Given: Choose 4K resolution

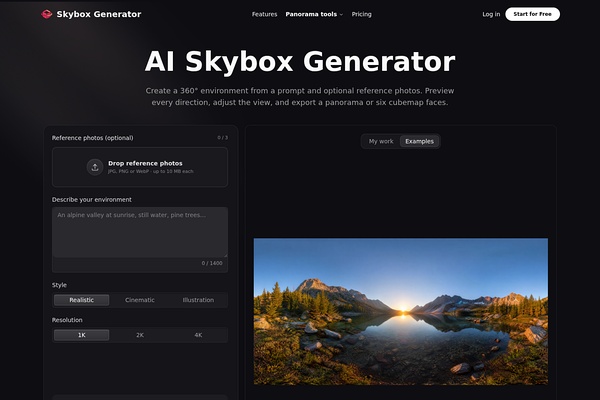Looking at the screenshot, I should (x=198, y=335).
